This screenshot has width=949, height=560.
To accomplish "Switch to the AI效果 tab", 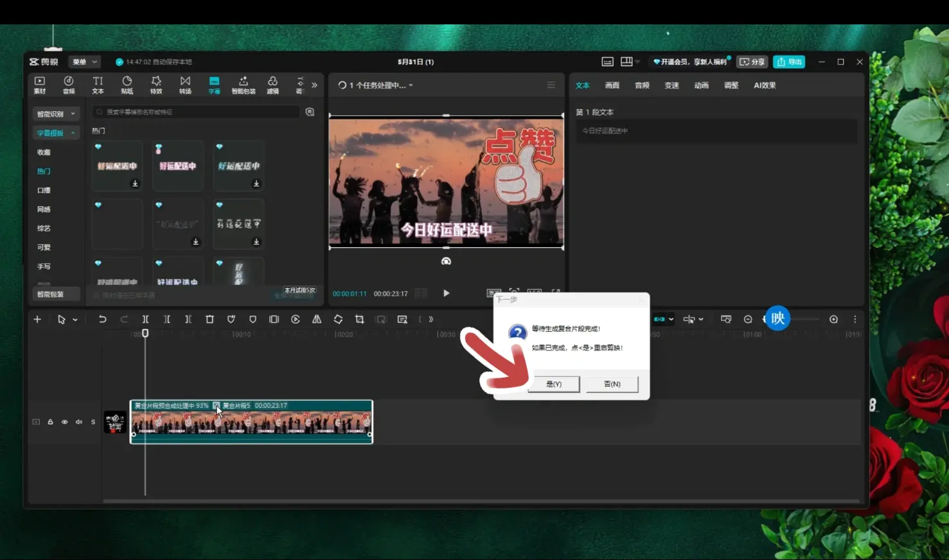I will pyautogui.click(x=765, y=85).
